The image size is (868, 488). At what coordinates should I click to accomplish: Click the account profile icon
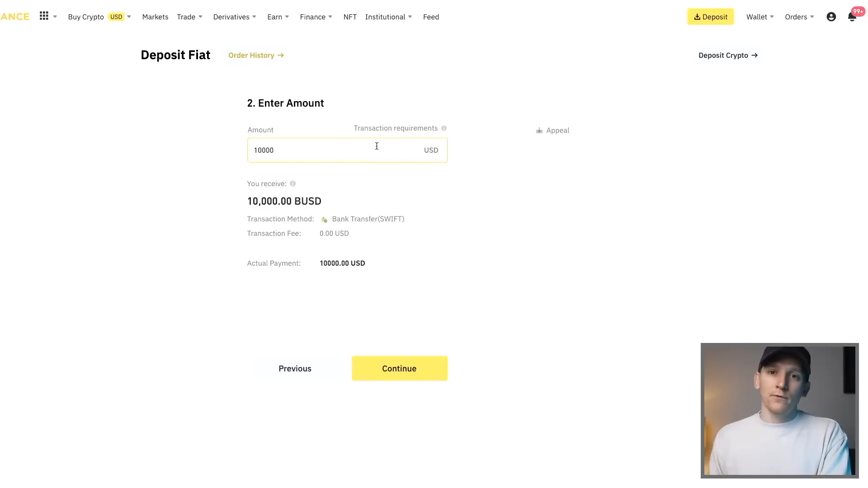tap(830, 17)
